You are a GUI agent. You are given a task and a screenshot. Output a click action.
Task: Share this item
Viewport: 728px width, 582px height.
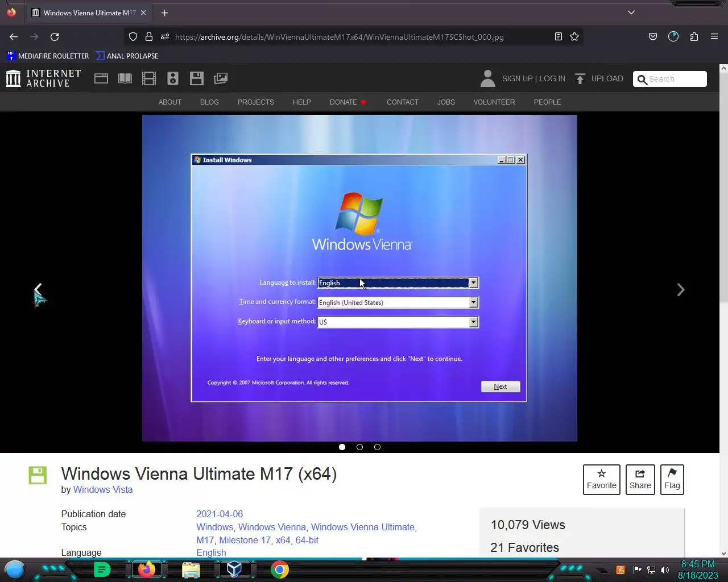tap(640, 480)
